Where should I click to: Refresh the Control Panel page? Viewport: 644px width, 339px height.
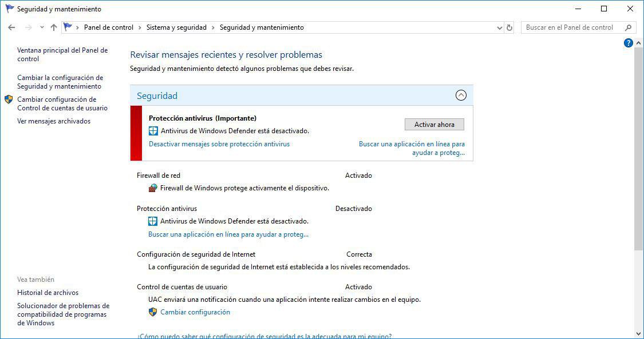tap(509, 28)
